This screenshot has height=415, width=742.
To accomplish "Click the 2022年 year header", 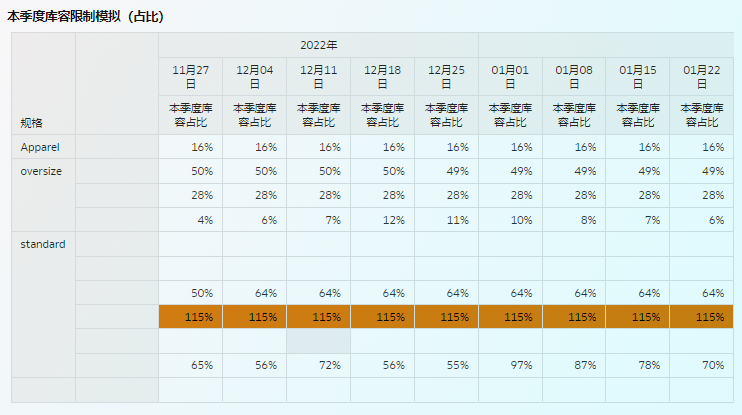I will [318, 45].
